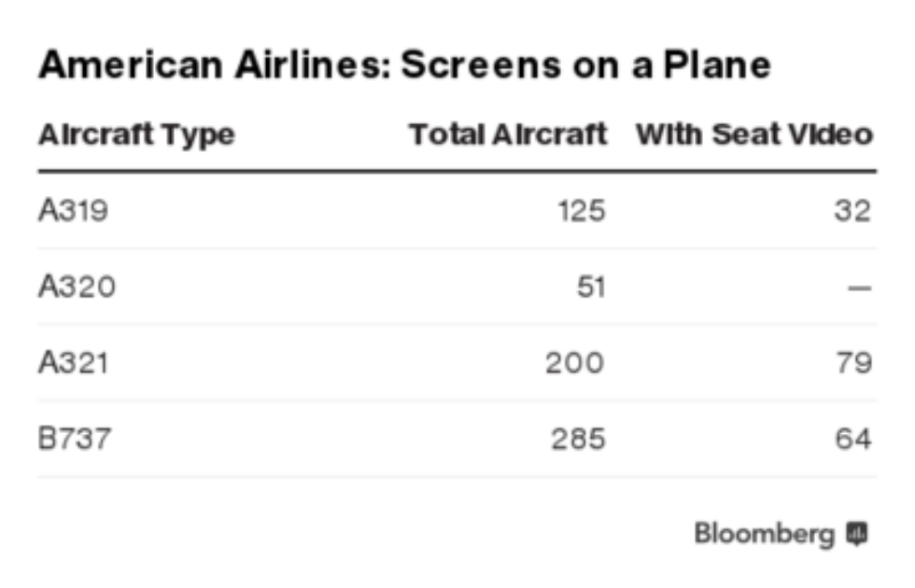Click the A319 row label

click(73, 210)
